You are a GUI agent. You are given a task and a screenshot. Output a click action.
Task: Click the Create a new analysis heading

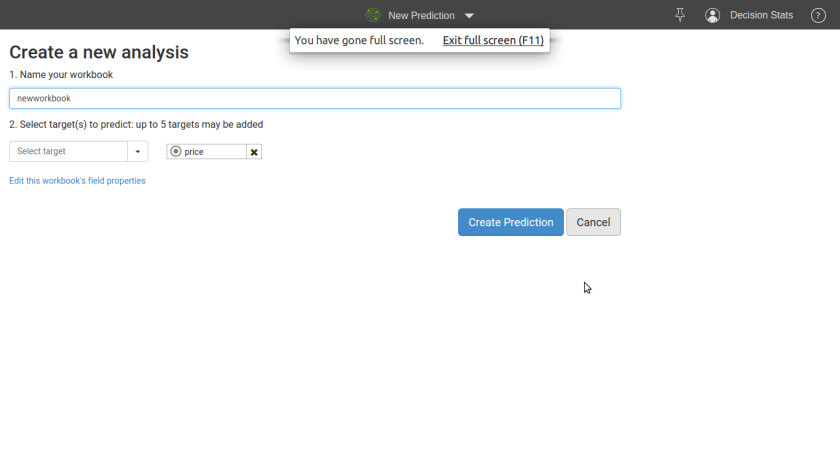click(99, 52)
